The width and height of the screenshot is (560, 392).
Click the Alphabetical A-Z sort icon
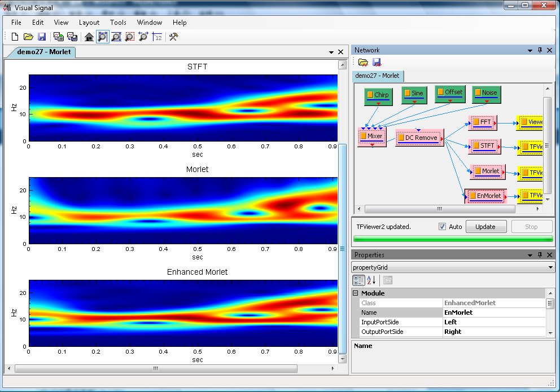click(371, 280)
